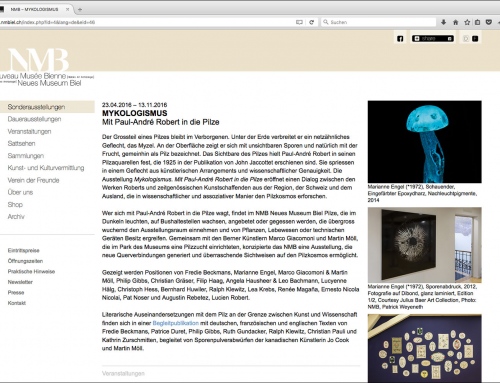Open the Newsletter link
500x383 pixels.
coord(20,282)
